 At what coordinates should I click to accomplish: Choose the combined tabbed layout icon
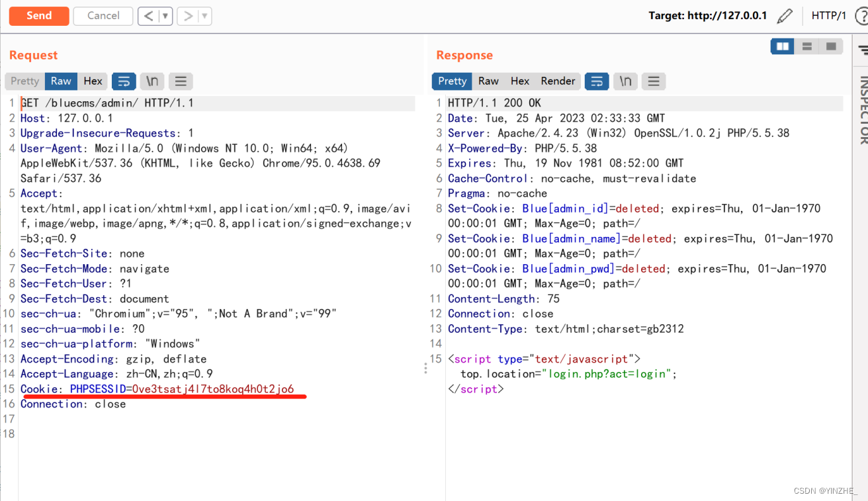[x=831, y=46]
